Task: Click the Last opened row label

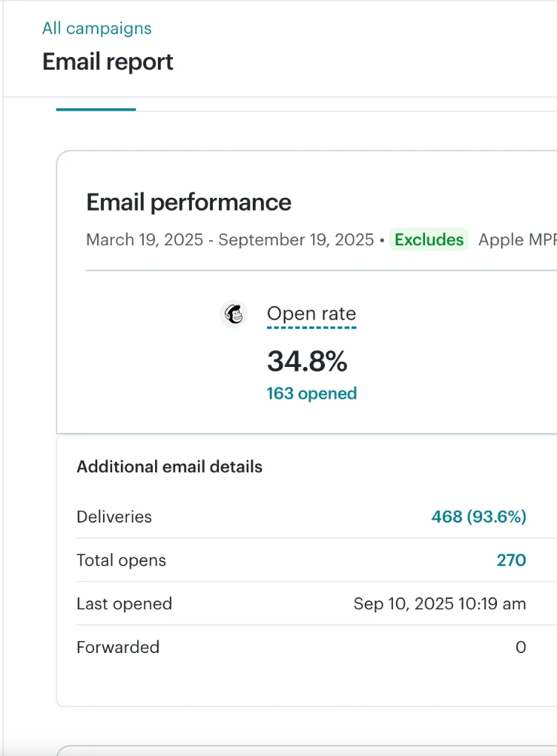Action: point(125,603)
